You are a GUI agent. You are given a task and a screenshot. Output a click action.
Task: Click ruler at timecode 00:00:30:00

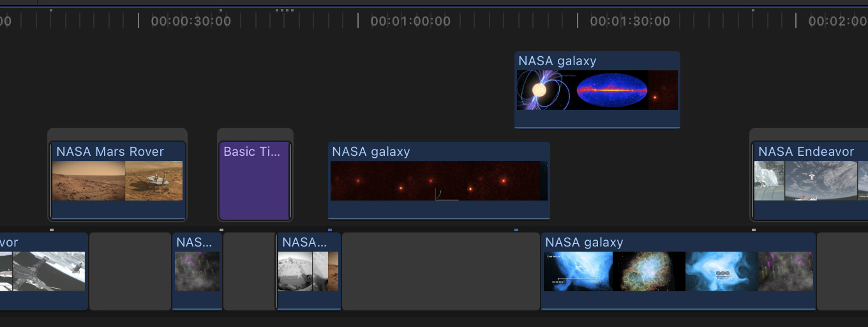tap(191, 21)
